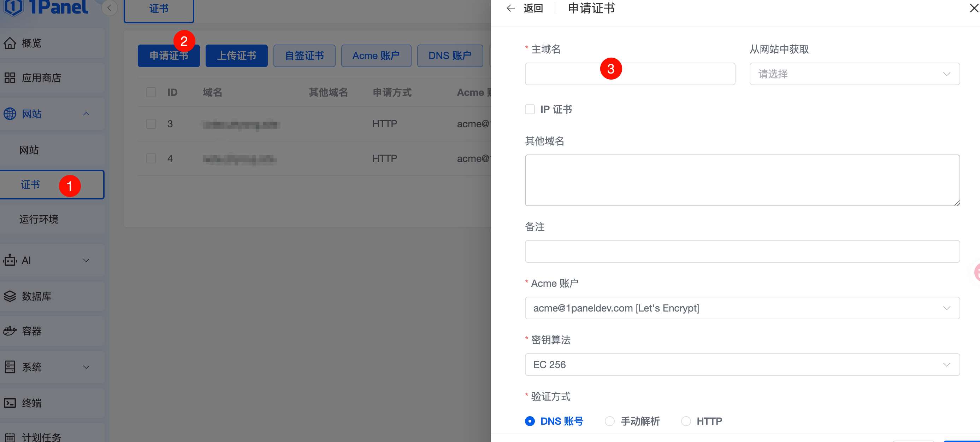
Task: Click the back arrow next to 返回
Action: (510, 8)
